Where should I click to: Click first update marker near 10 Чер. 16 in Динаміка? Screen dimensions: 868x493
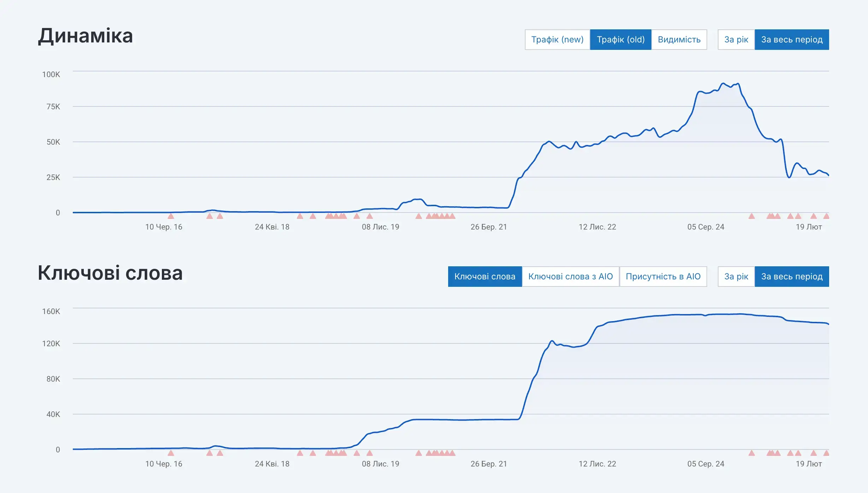(171, 216)
